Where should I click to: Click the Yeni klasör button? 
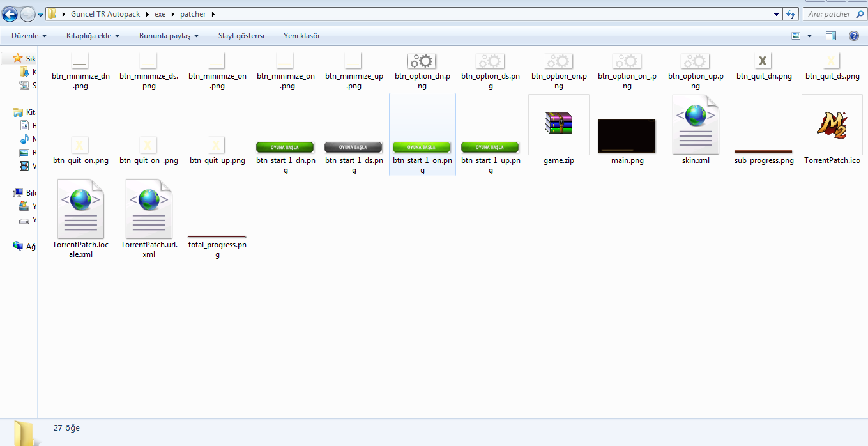tap(301, 36)
